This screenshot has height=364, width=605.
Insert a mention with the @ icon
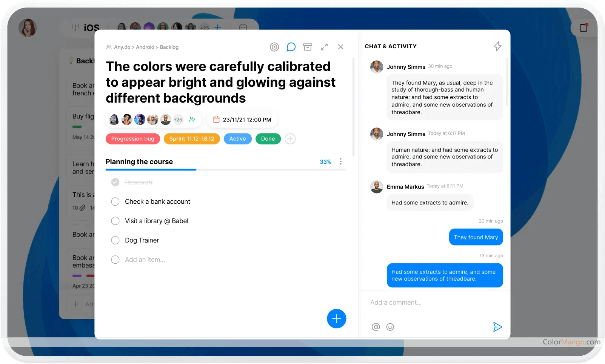[x=376, y=327]
